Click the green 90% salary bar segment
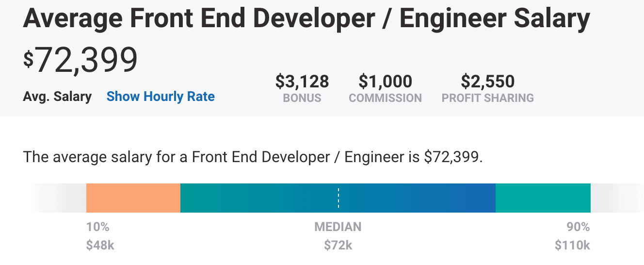This screenshot has height=265, width=644. pyautogui.click(x=543, y=198)
